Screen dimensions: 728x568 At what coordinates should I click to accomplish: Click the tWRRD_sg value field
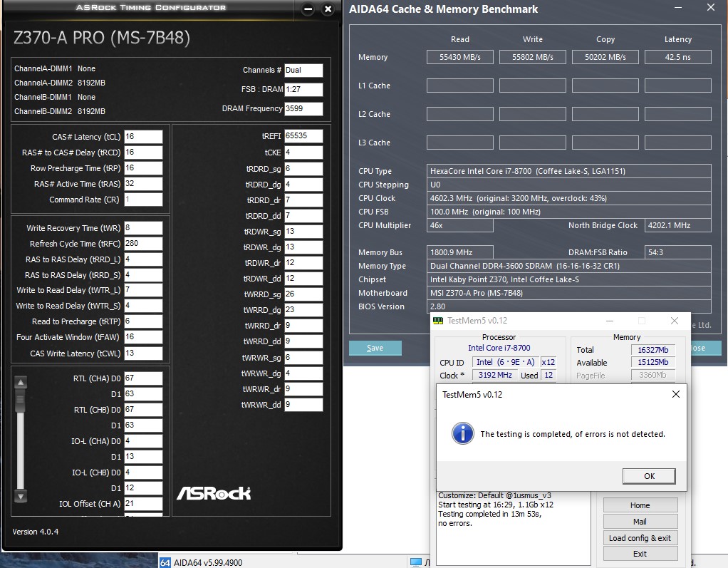tap(303, 294)
